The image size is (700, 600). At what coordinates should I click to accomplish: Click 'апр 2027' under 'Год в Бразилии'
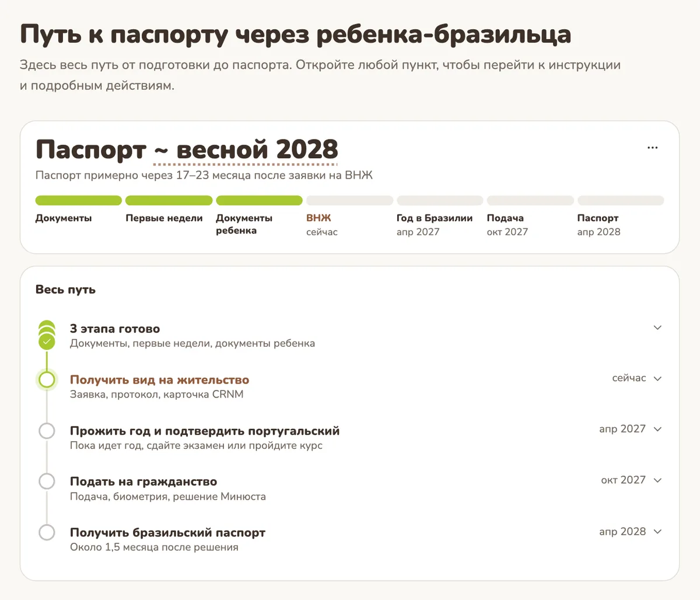(x=418, y=232)
